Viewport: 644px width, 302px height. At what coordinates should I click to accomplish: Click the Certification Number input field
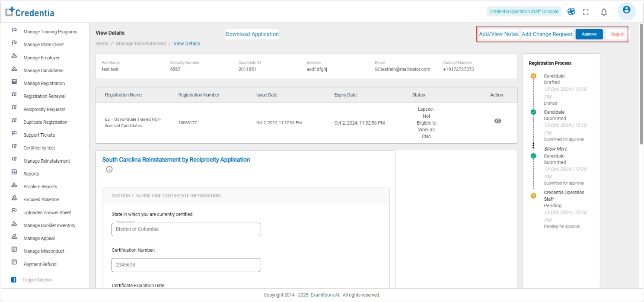pyautogui.click(x=185, y=265)
